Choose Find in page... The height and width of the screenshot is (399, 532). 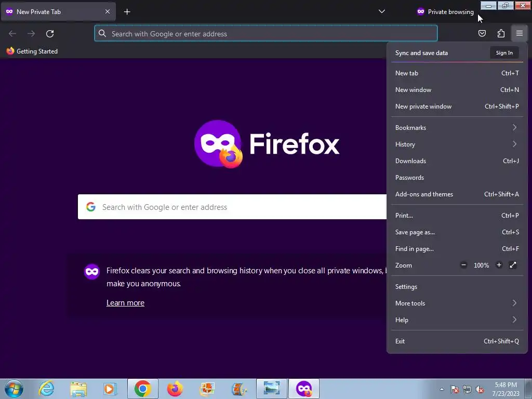[x=457, y=249]
